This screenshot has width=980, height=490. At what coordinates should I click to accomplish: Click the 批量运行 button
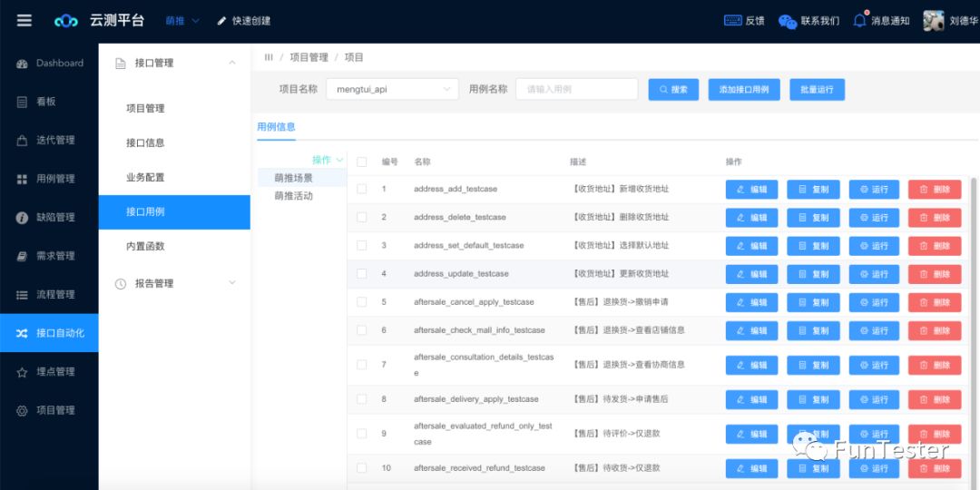[817, 89]
